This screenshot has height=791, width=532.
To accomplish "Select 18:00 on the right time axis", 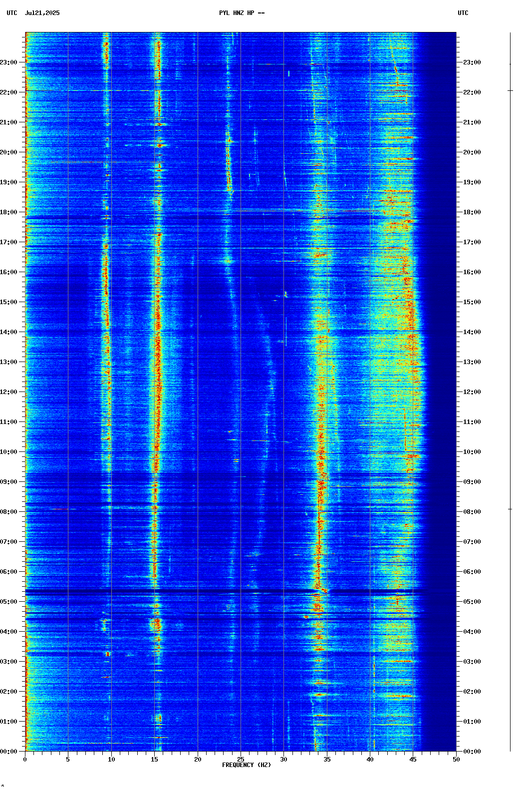I will pyautogui.click(x=472, y=212).
